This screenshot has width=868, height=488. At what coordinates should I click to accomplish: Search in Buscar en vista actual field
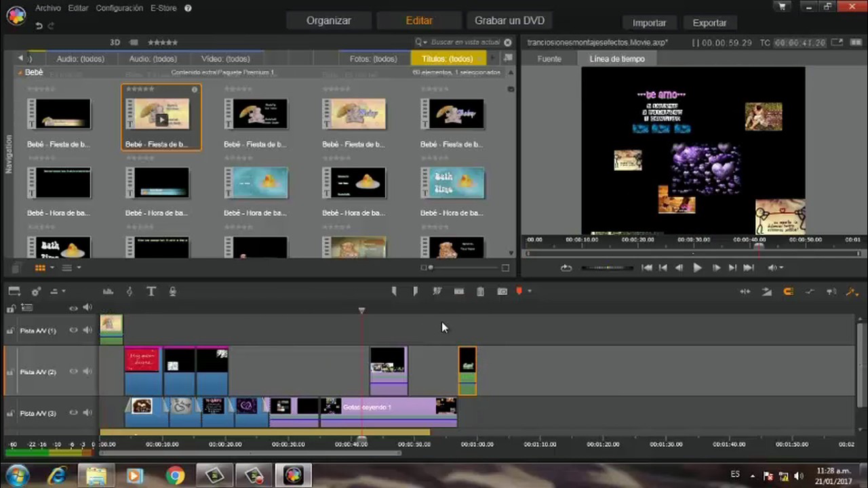click(465, 42)
